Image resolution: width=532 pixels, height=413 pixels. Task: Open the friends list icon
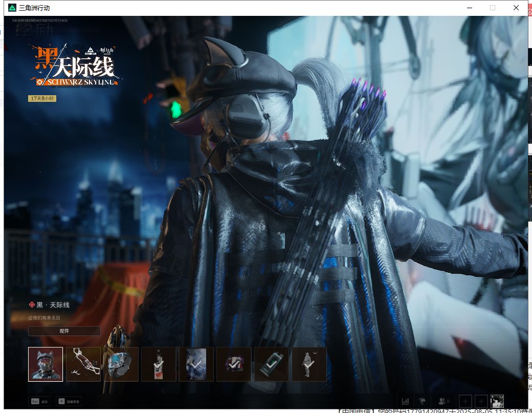click(x=444, y=401)
